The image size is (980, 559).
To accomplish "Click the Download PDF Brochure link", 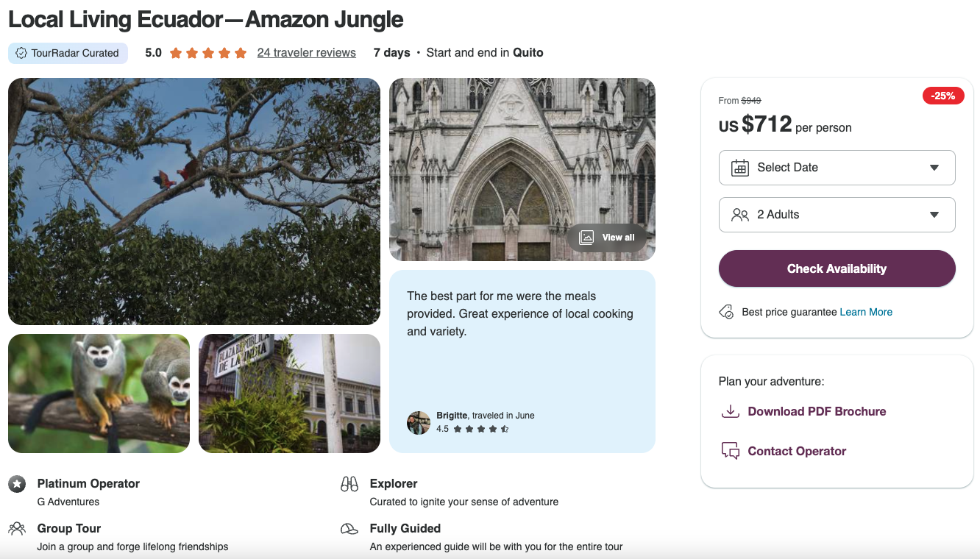I will [x=817, y=411].
